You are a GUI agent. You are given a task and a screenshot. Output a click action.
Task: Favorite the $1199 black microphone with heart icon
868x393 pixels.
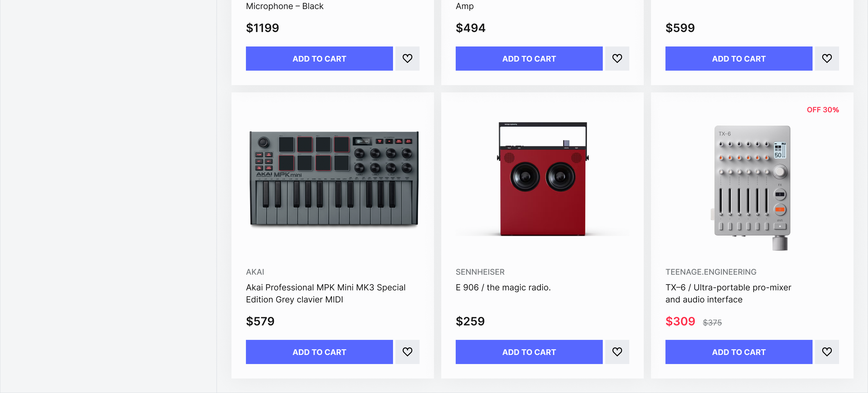407,59
